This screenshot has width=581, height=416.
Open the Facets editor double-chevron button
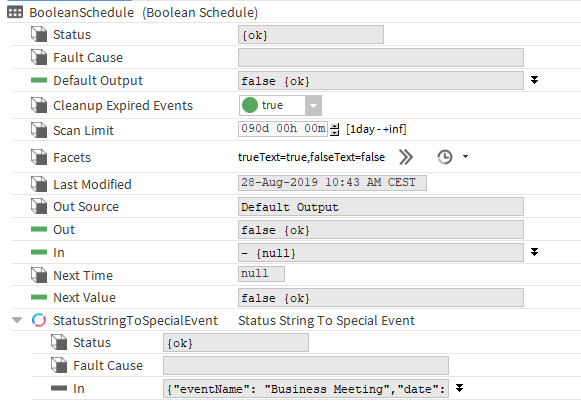click(x=406, y=157)
